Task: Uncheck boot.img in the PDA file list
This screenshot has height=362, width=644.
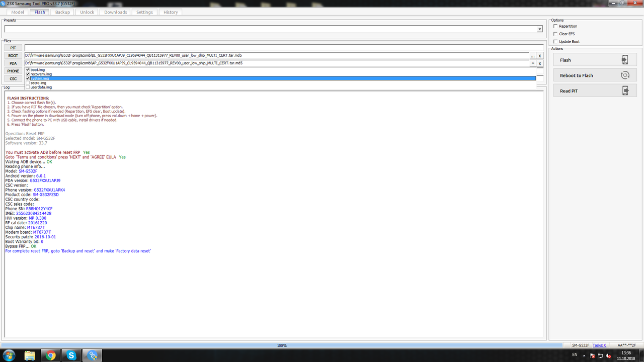Action: [28, 69]
